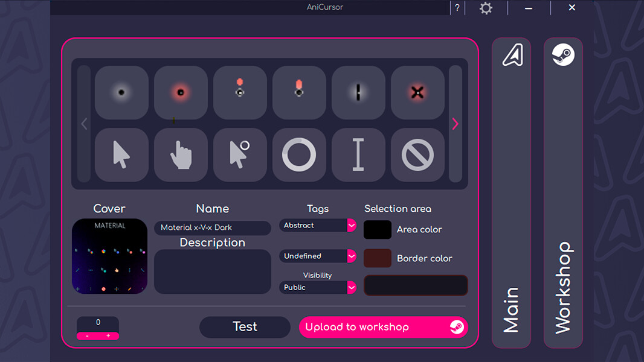
Task: Select the unavailable no-entry cursor
Action: [417, 155]
